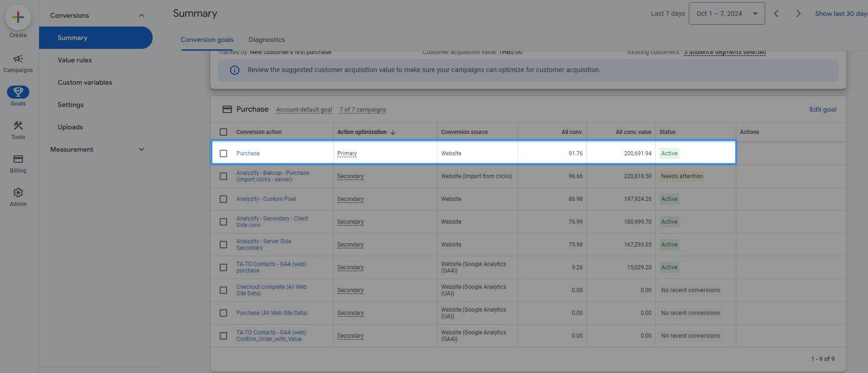Open Uploads in the sidebar

(70, 127)
